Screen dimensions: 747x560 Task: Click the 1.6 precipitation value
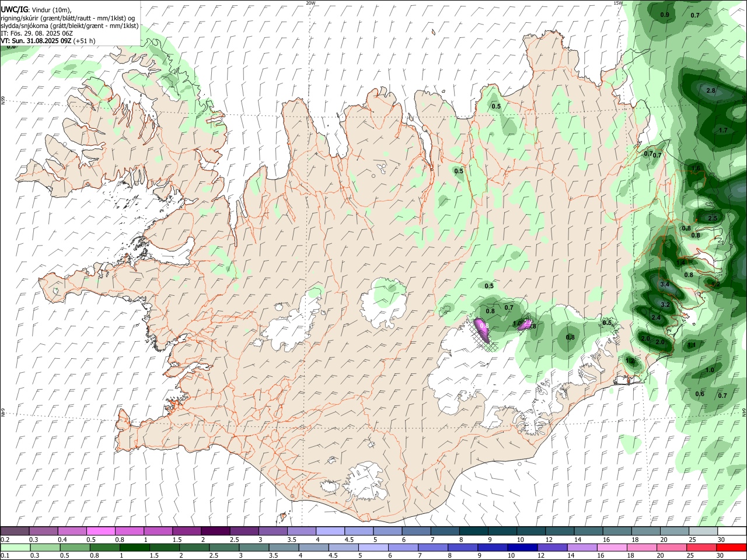pyautogui.click(x=696, y=168)
